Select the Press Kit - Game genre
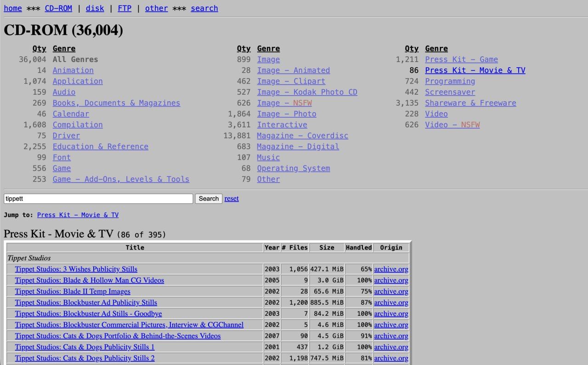 (x=462, y=59)
